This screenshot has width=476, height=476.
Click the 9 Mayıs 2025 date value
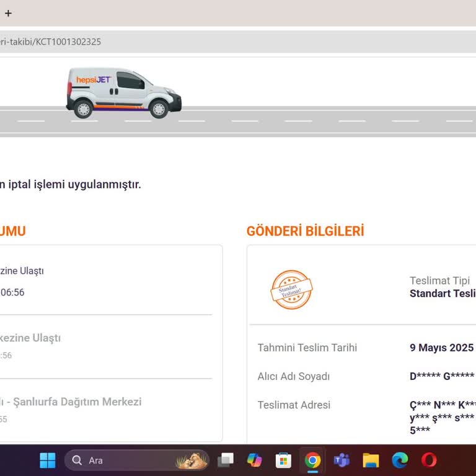coord(442,348)
